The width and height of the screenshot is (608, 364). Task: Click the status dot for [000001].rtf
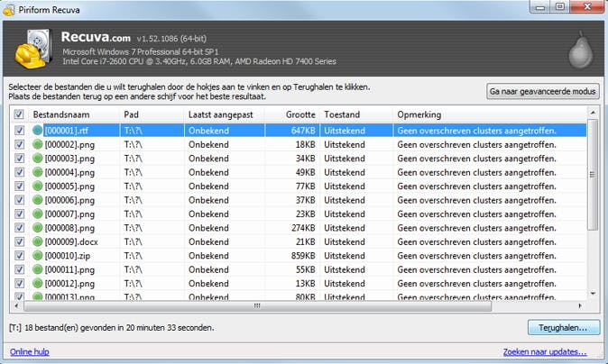click(x=38, y=131)
